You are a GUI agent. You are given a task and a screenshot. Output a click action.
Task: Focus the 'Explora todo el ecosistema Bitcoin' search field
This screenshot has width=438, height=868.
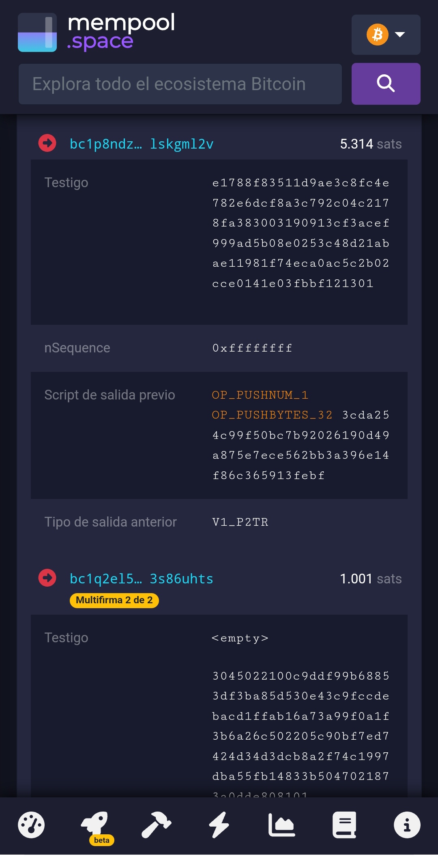coord(180,84)
